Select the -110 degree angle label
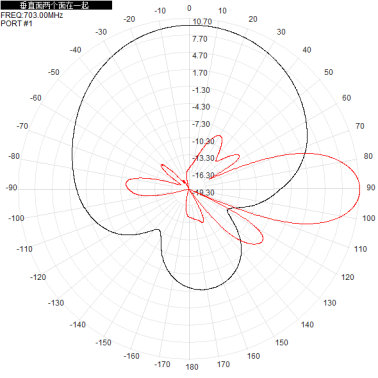Viewport: 378px width, 378px height. coord(25,249)
